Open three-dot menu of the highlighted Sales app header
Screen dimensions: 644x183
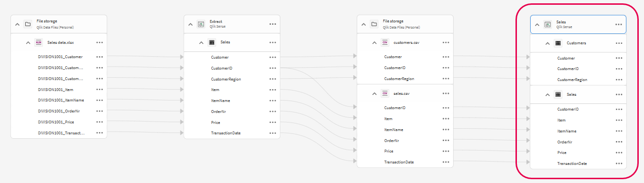click(x=619, y=24)
